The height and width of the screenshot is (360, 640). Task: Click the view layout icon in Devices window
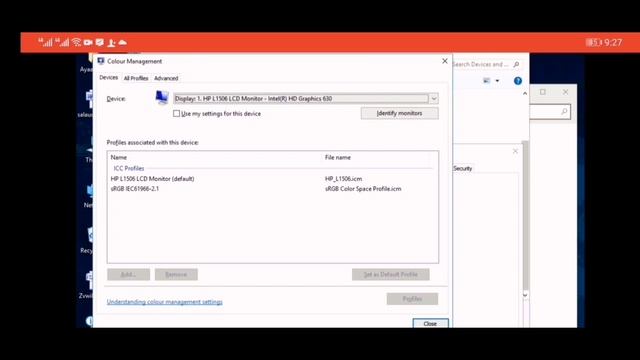[487, 81]
